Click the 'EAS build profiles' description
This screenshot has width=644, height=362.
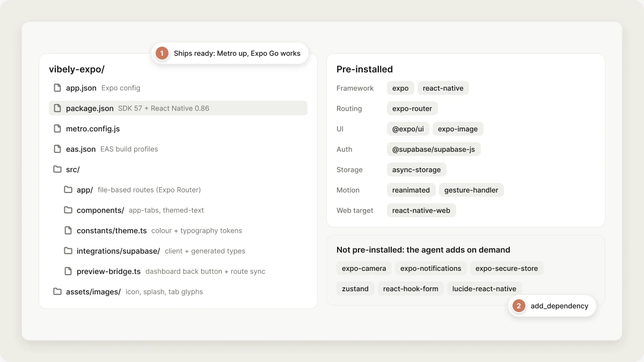point(129,149)
